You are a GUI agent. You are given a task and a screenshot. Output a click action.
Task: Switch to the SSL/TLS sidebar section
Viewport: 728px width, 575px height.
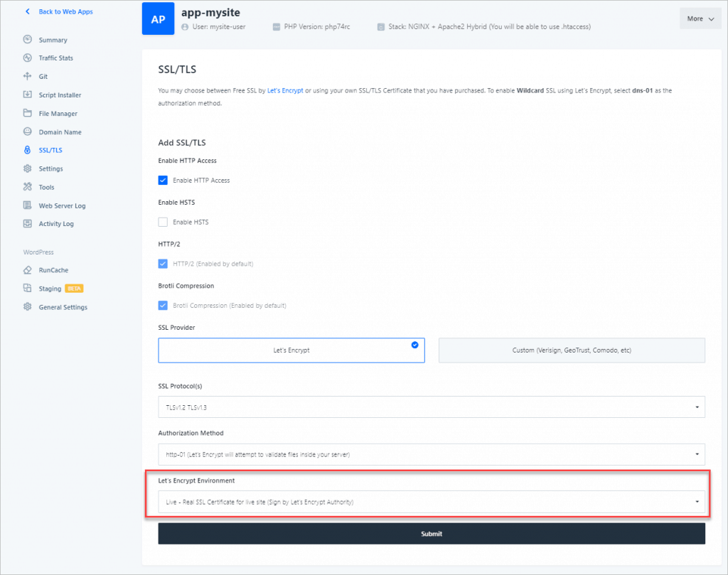pyautogui.click(x=48, y=150)
